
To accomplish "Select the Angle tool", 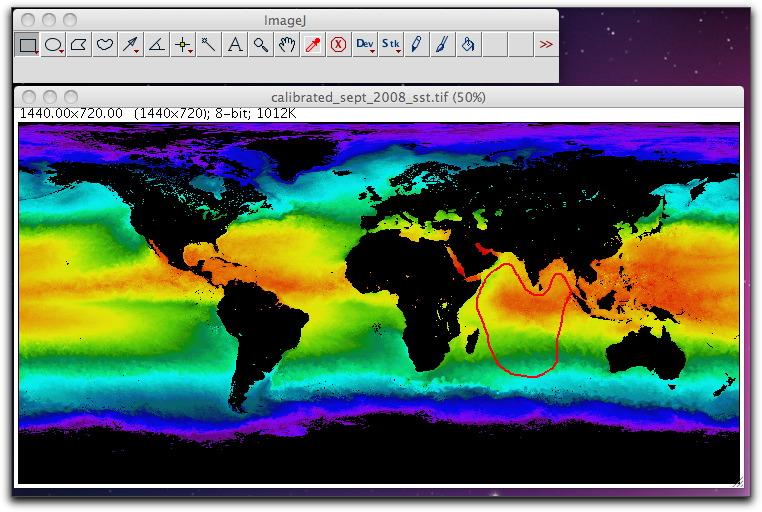I will coord(156,45).
